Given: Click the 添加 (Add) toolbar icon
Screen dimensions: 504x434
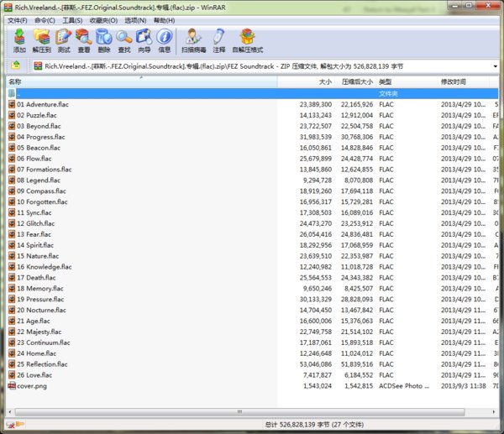Looking at the screenshot, I should click(19, 39).
